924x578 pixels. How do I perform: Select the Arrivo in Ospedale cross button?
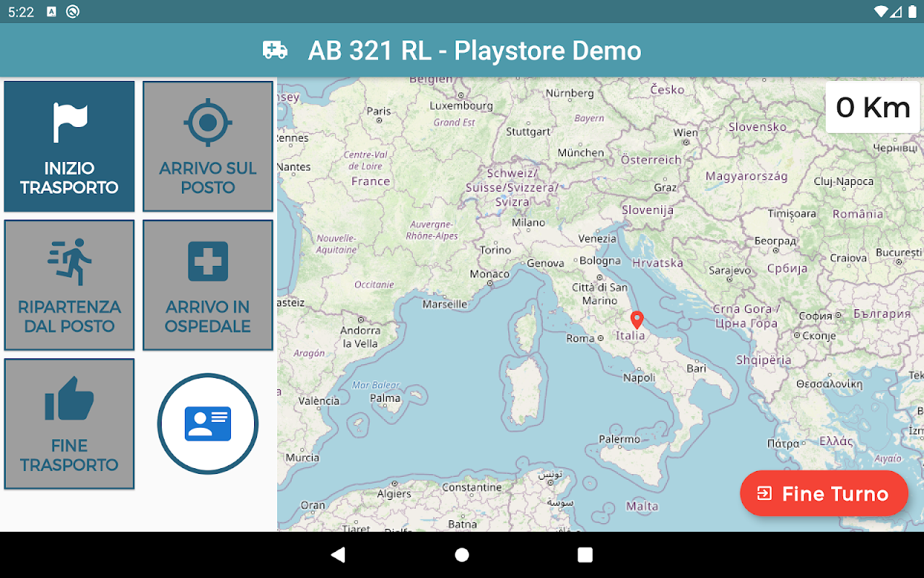208,285
